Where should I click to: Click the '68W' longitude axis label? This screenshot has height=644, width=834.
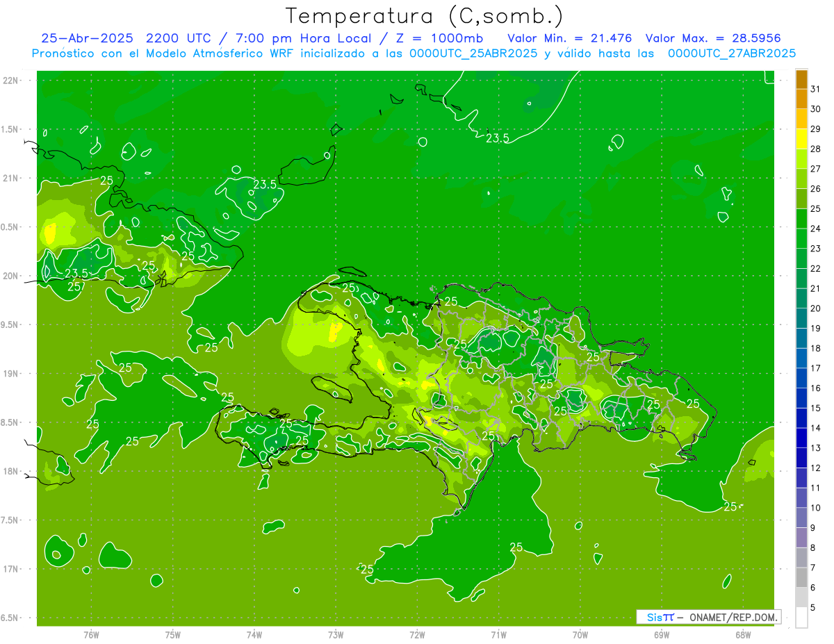743,635
